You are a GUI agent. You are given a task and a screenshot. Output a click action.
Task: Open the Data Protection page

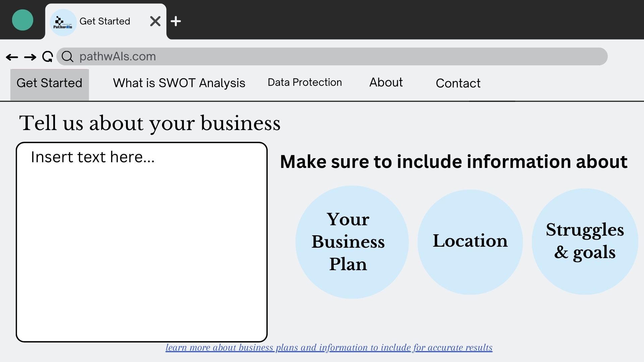pos(305,82)
